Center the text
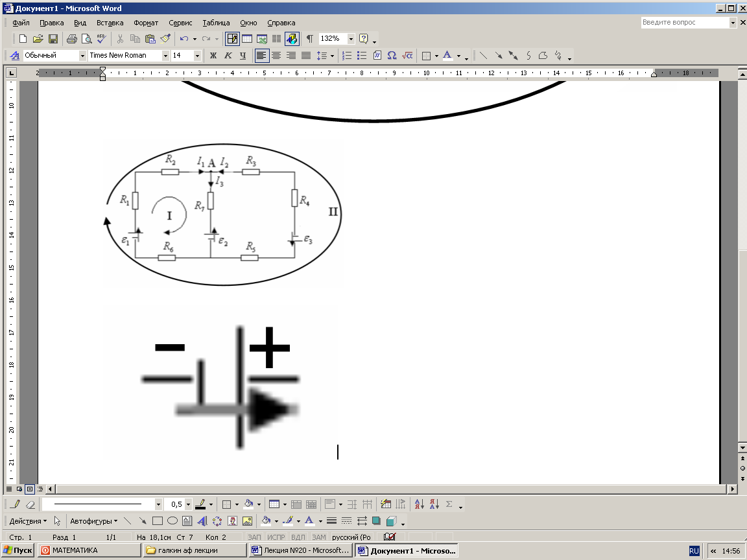The height and width of the screenshot is (560, 747). (276, 56)
